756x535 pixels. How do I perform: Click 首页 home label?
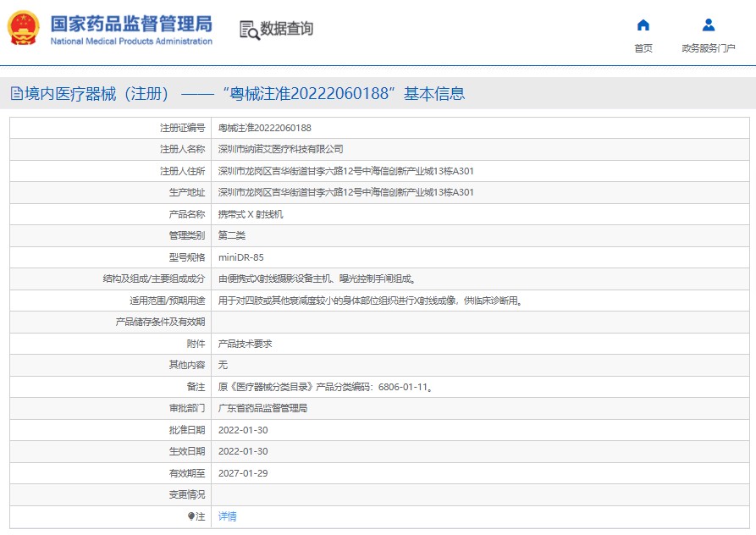(643, 48)
